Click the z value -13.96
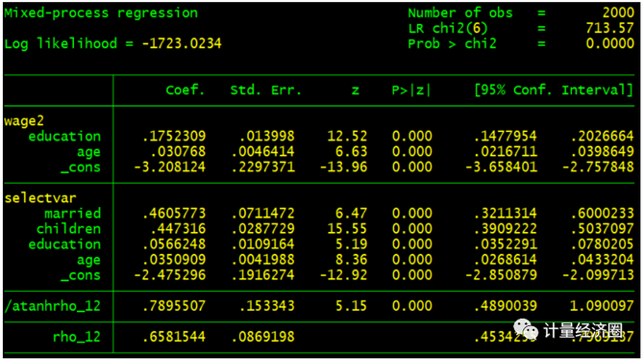 pyautogui.click(x=343, y=167)
